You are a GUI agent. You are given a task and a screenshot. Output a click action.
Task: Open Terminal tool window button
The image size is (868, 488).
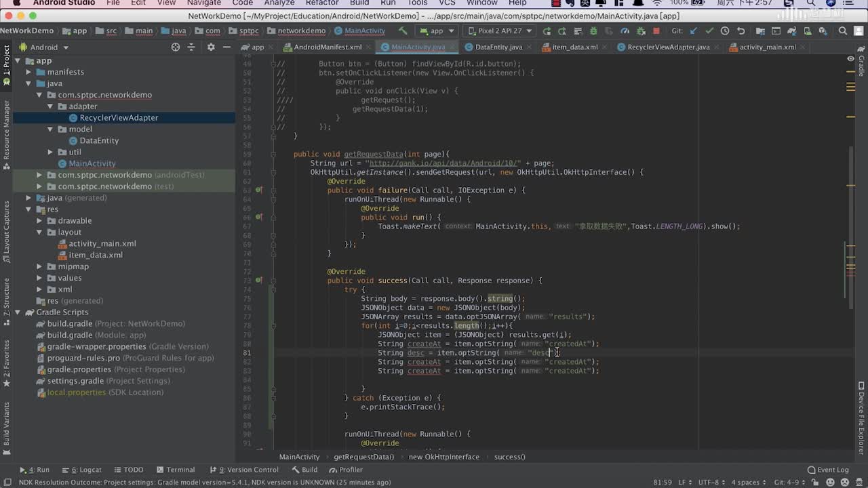tap(176, 470)
